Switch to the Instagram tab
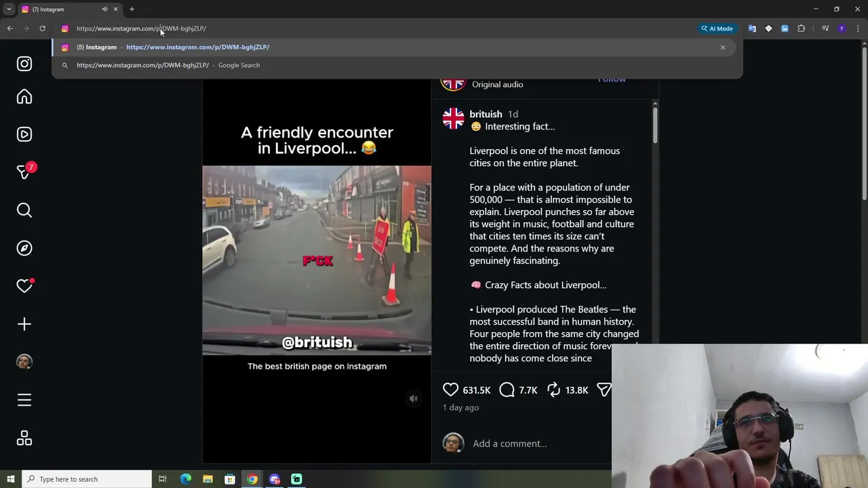Screen dimensions: 868x488 coord(69,9)
